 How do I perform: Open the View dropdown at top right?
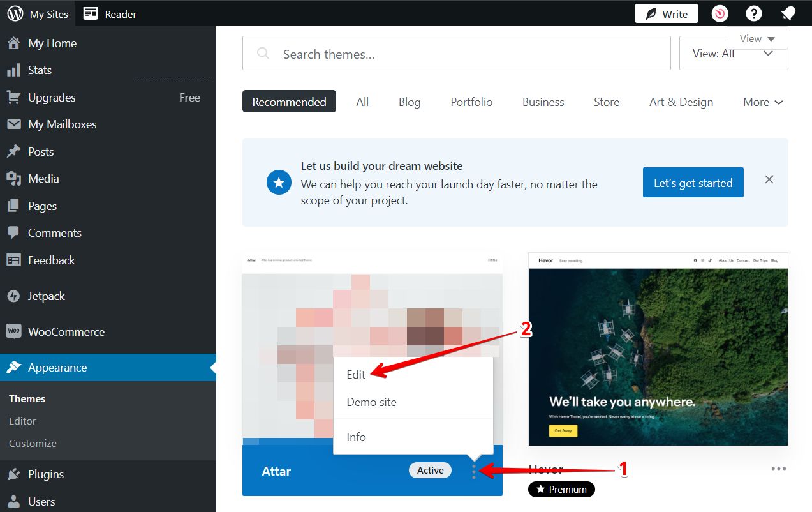(757, 38)
